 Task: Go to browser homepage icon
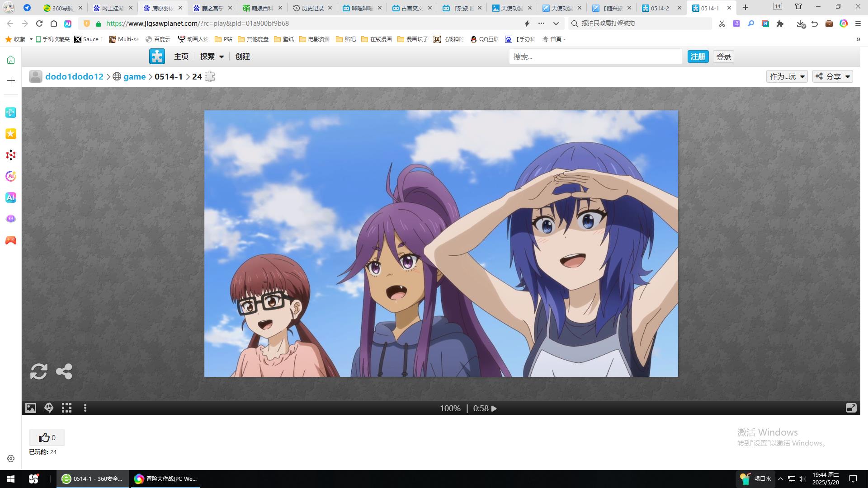53,23
